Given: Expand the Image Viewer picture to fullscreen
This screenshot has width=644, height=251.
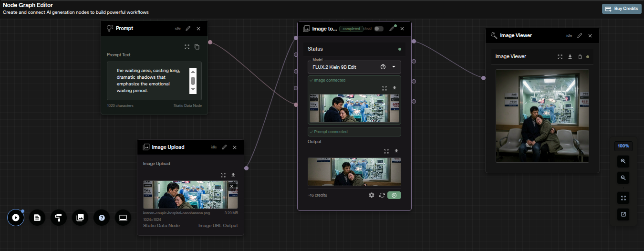Looking at the screenshot, I should click(560, 57).
